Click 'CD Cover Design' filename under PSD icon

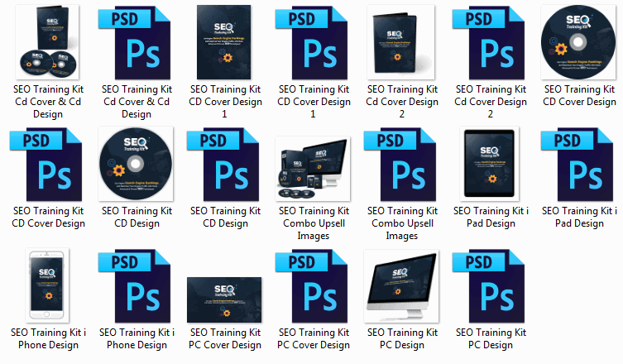(48, 217)
